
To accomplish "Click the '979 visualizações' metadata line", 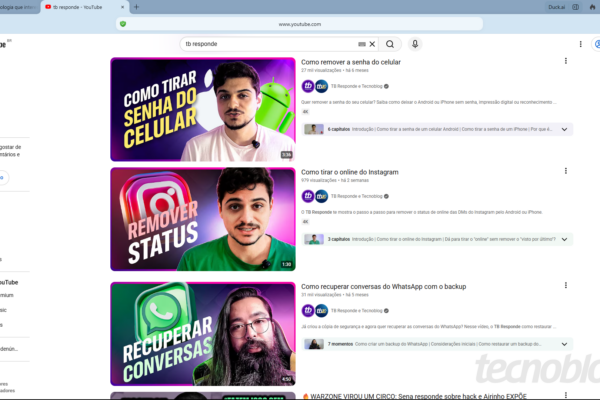I will pos(334,180).
